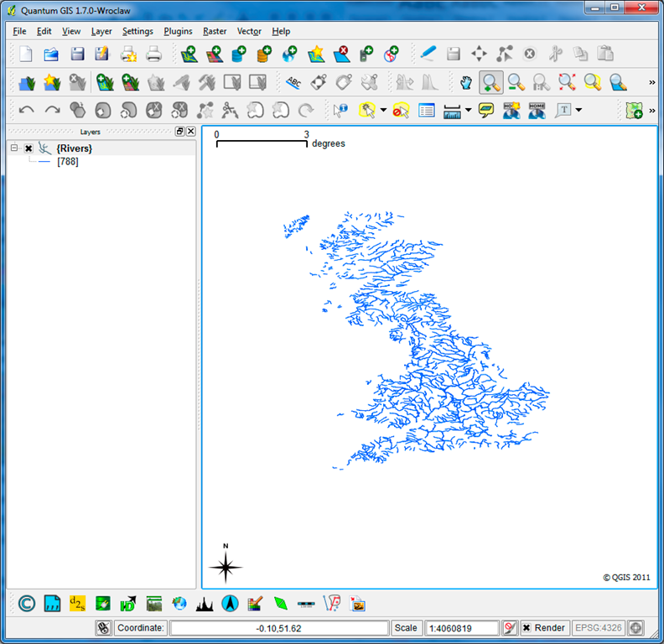Open the Select Features dropdown arrow
The width and height of the screenshot is (664, 644).
pos(383,110)
